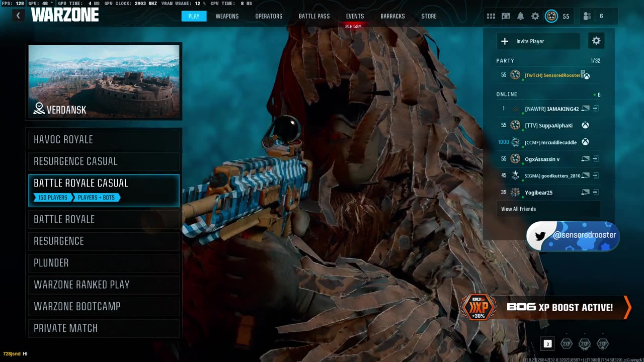Click the join icon on the goodkutters_2810 row
Image resolution: width=644 pixels, height=362 pixels.
point(595,175)
